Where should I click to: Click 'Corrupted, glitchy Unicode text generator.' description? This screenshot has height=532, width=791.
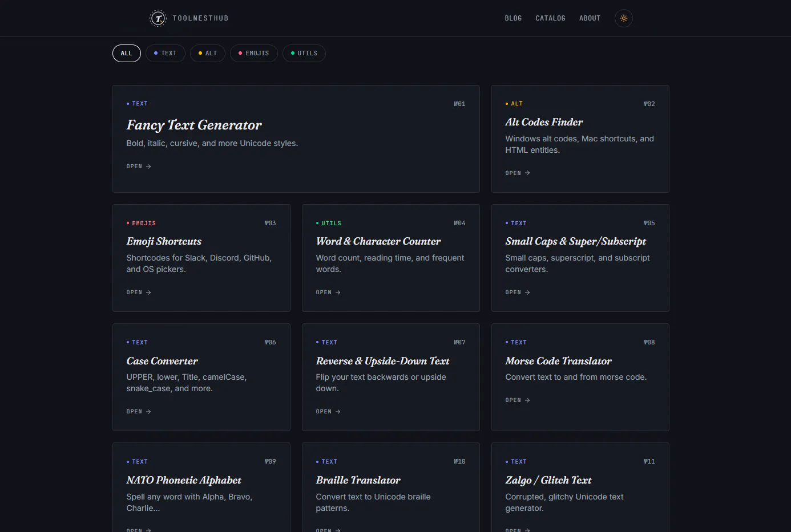click(564, 502)
